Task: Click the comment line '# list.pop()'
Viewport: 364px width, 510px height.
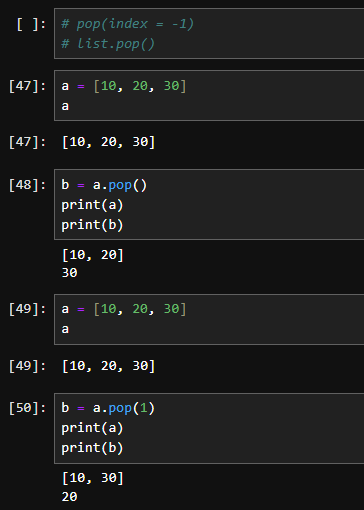Action: click(108, 44)
